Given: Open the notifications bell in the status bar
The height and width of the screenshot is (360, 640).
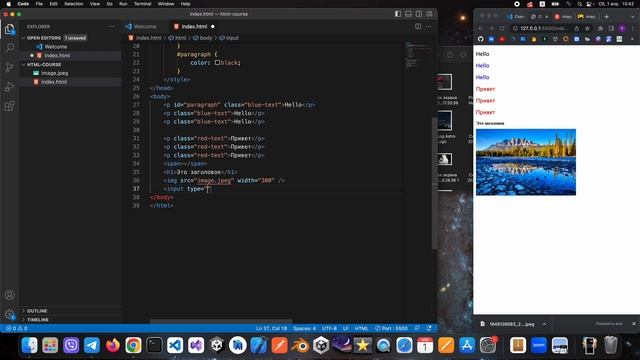Looking at the screenshot, I should [x=429, y=328].
